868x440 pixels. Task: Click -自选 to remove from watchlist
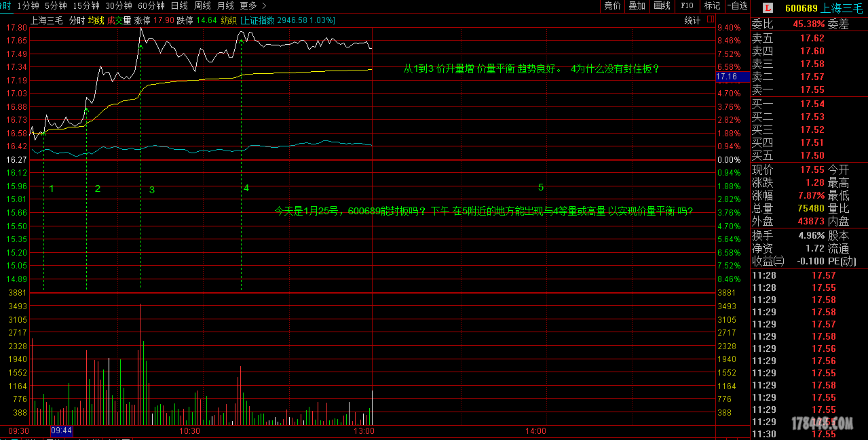click(x=738, y=5)
